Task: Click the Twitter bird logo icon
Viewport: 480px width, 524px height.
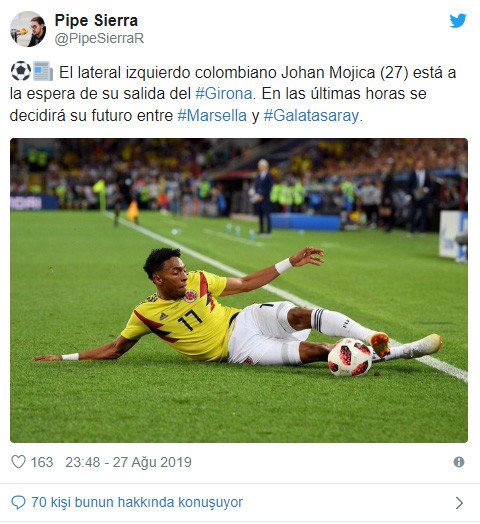Action: coord(458,21)
